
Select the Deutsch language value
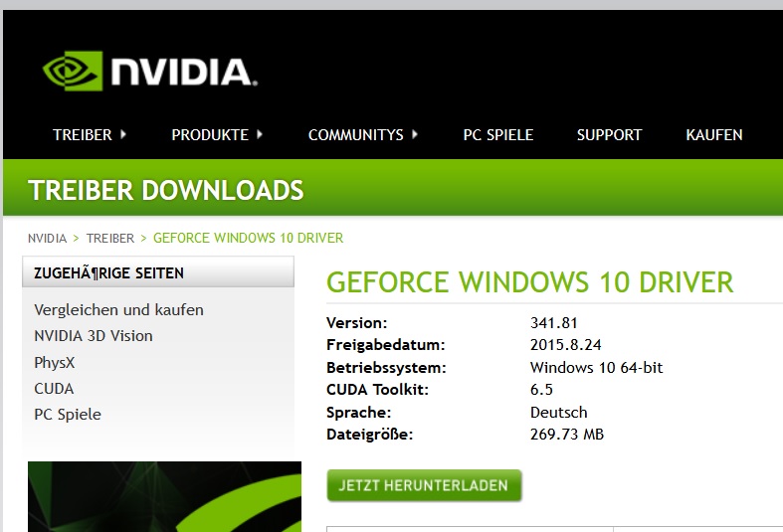[559, 413]
